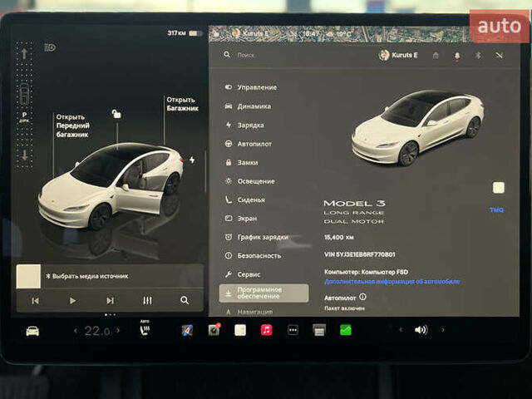Tap the headlights indicator icon
Viewport: 532px width, 399px height.
(x=50, y=47)
